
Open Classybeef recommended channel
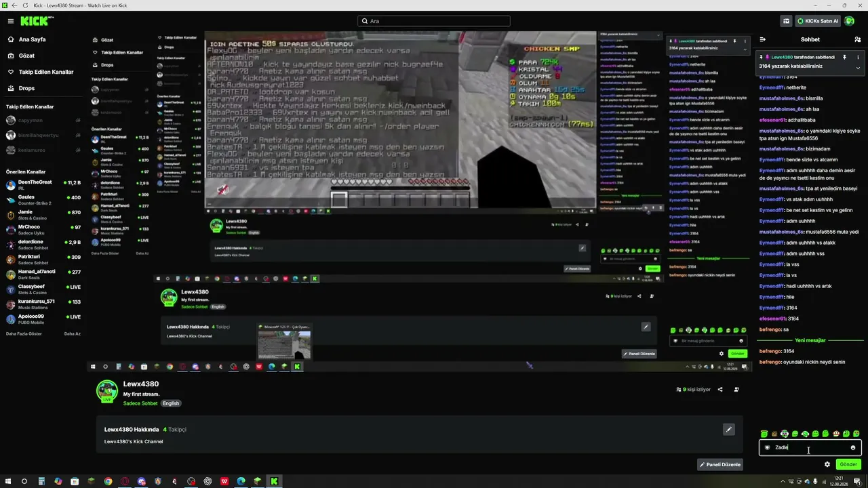pos(43,289)
